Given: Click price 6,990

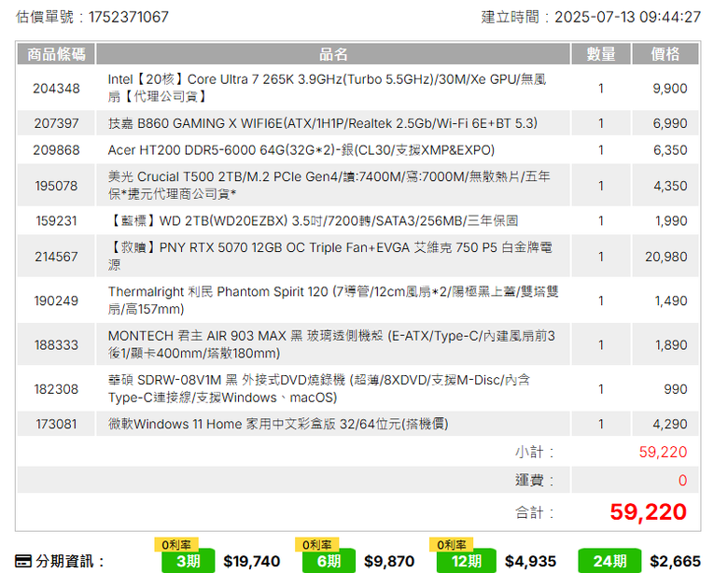Looking at the screenshot, I should 669,123.
